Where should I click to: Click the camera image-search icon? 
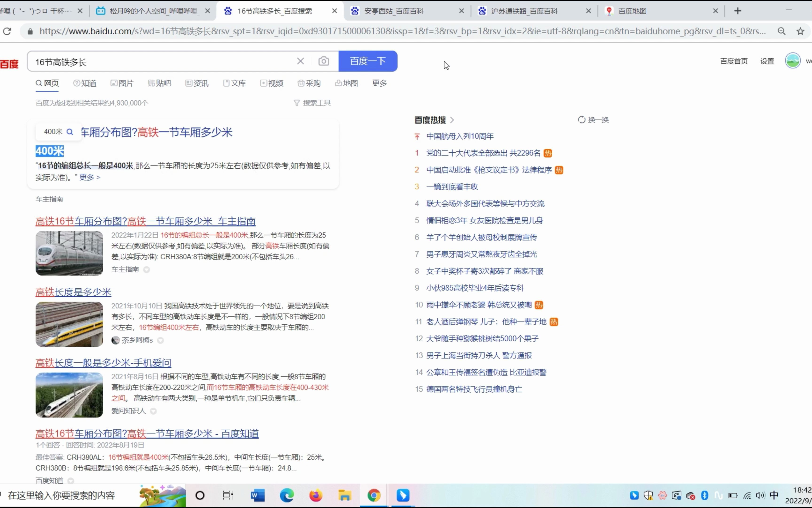[x=324, y=61]
